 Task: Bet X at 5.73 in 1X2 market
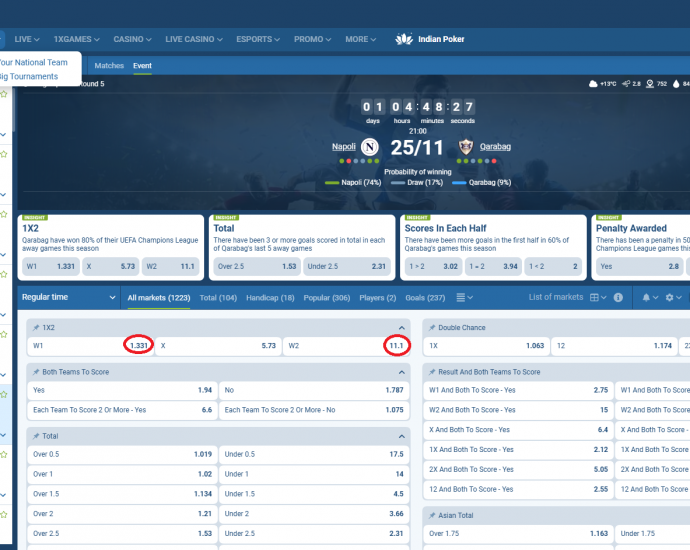[218, 346]
